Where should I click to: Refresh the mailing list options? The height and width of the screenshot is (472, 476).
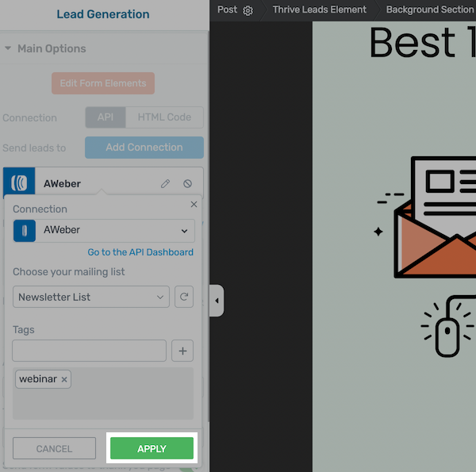(x=184, y=297)
